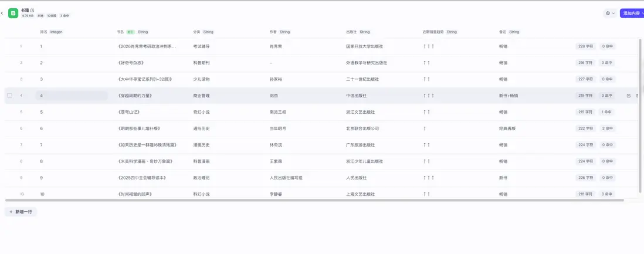Click the 出版社 String column header

(x=358, y=32)
